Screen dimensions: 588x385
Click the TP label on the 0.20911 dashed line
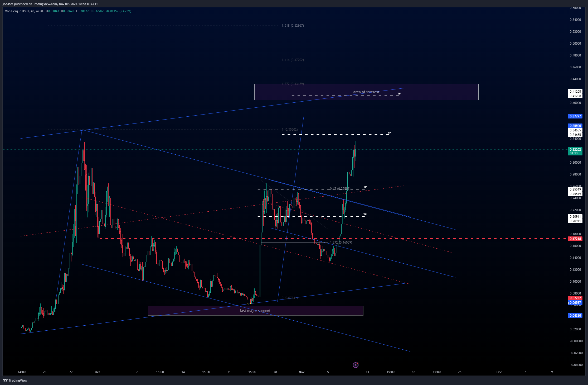coord(365,215)
